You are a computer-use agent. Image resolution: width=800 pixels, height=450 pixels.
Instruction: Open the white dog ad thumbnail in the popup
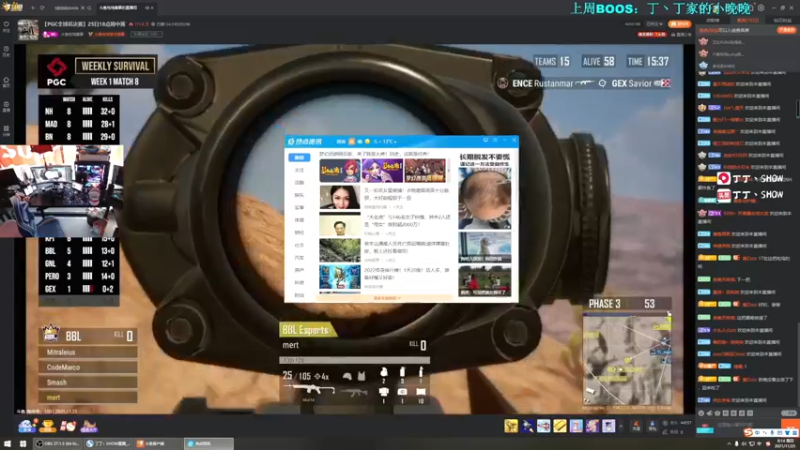tap(484, 247)
